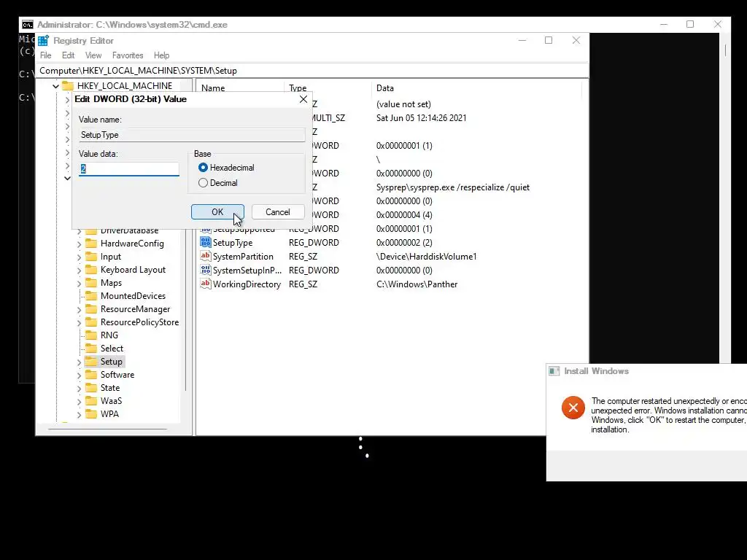Click the HardwareConfig folder icon
This screenshot has height=560, width=747.
pos(91,244)
